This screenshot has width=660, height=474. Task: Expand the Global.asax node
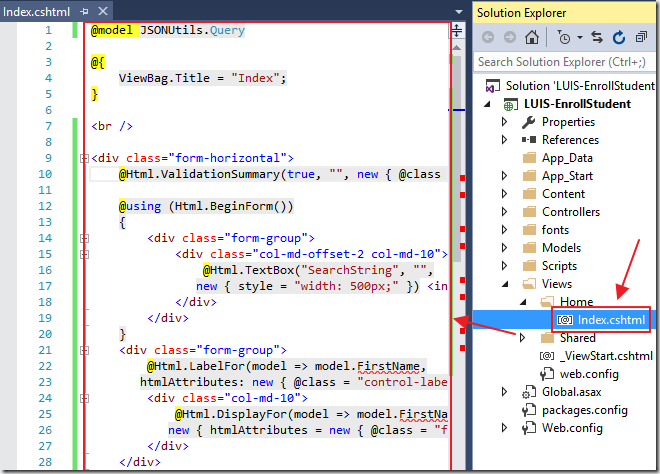505,392
